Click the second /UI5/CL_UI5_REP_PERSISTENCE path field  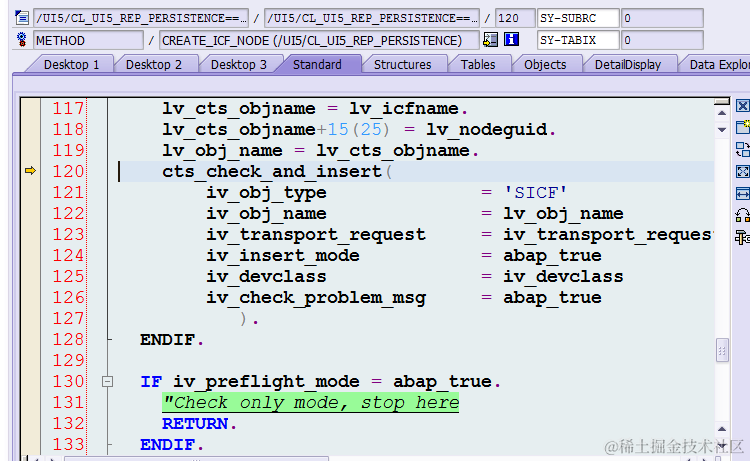[372, 18]
